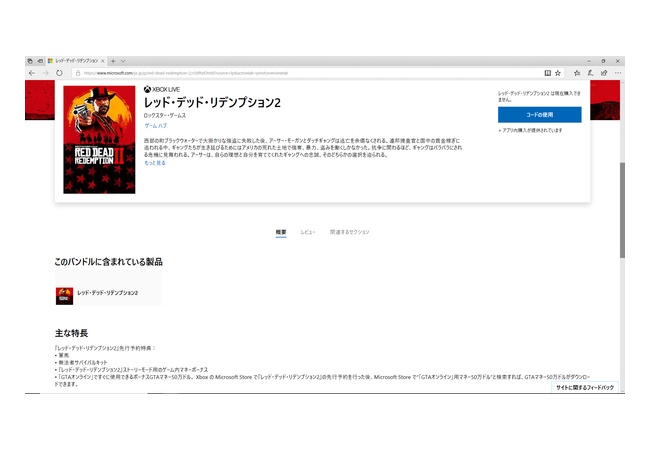Minimize the browser window

589,61
